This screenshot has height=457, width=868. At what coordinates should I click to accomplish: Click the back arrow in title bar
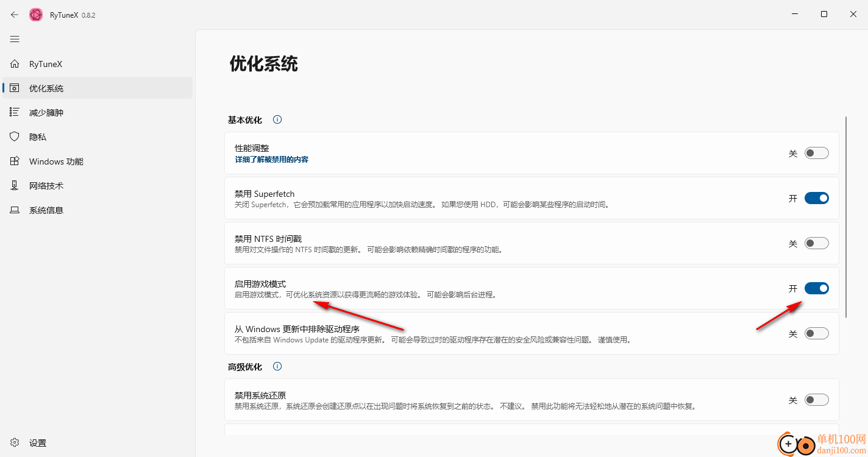tap(15, 15)
